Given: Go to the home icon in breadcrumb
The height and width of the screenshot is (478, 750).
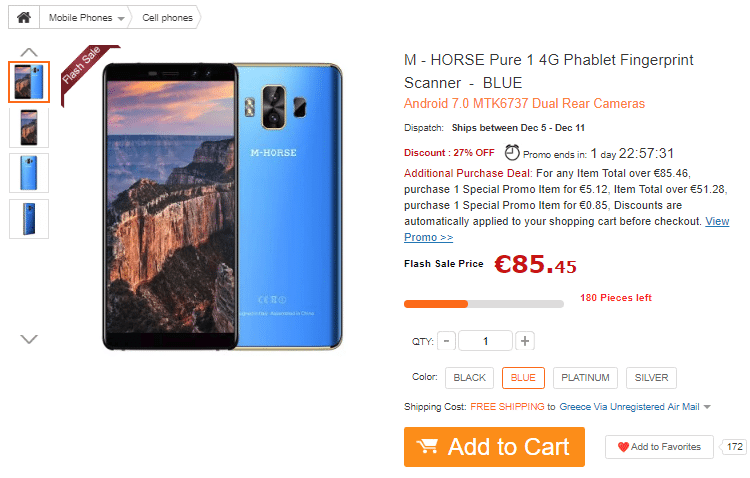Looking at the screenshot, I should coord(23,18).
